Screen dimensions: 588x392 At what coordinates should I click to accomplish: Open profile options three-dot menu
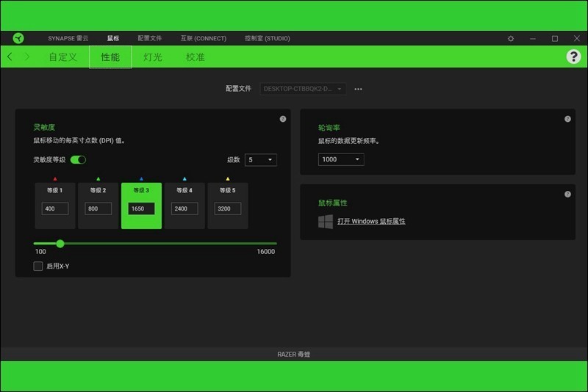(358, 89)
